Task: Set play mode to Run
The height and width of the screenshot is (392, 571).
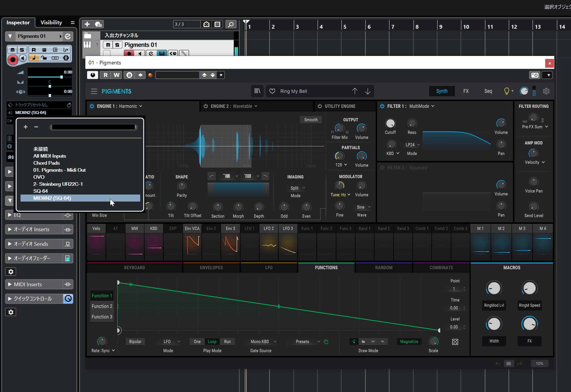Action: click(x=227, y=342)
